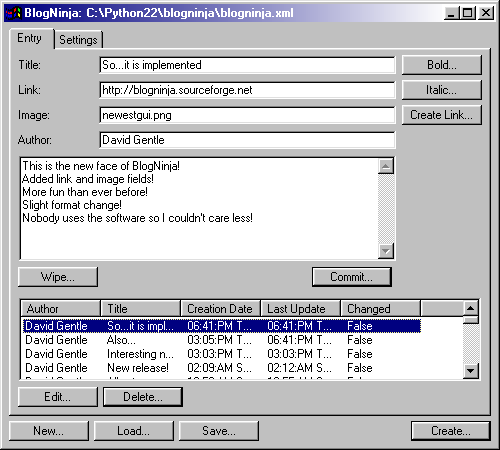The height and width of the screenshot is (450, 500).
Task: Sort by the Author column header
Action: click(x=61, y=309)
